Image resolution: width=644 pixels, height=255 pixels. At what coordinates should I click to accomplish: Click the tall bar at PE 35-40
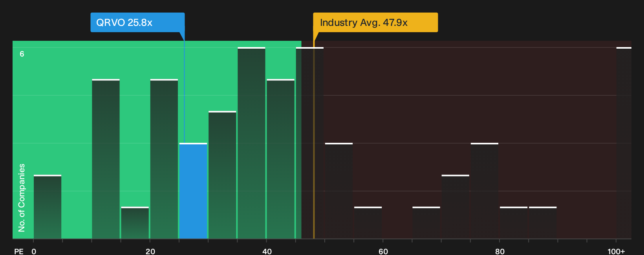pos(251,143)
